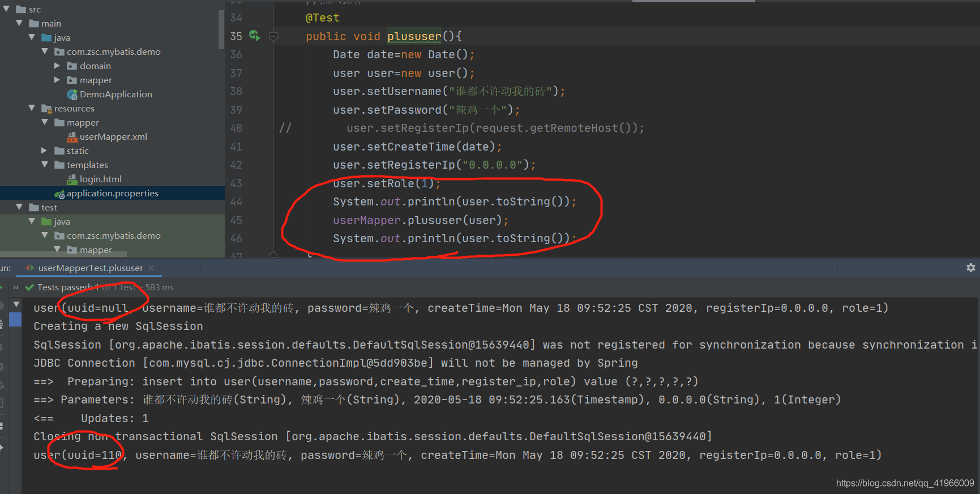
Task: Click the user.setRegisterIp("0.0.0.0") line
Action: [434, 165]
